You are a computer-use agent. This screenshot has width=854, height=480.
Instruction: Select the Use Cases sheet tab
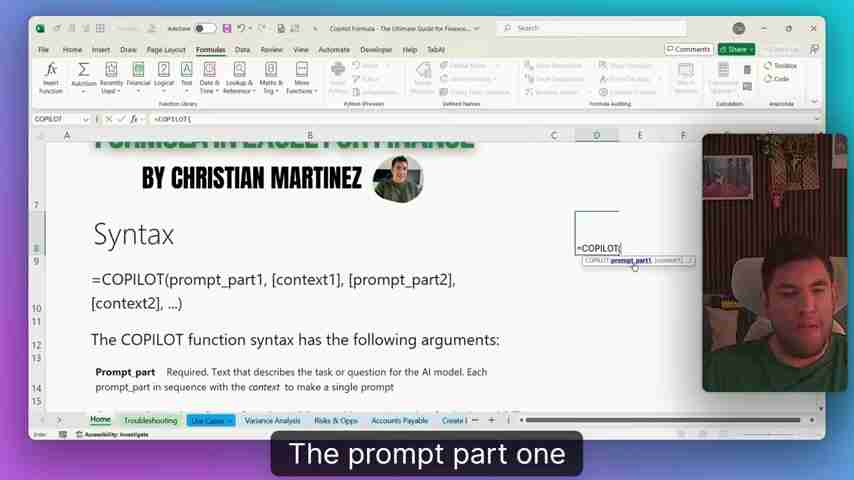211,421
